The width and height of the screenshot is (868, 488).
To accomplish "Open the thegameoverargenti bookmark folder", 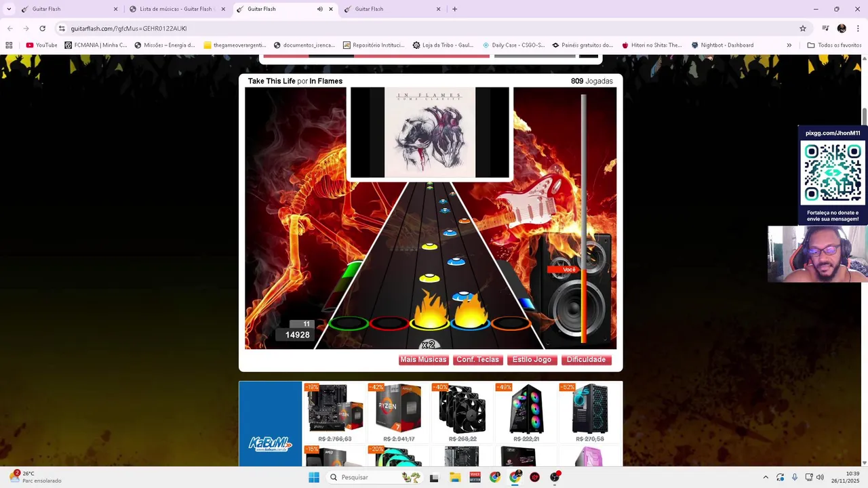I will click(235, 45).
